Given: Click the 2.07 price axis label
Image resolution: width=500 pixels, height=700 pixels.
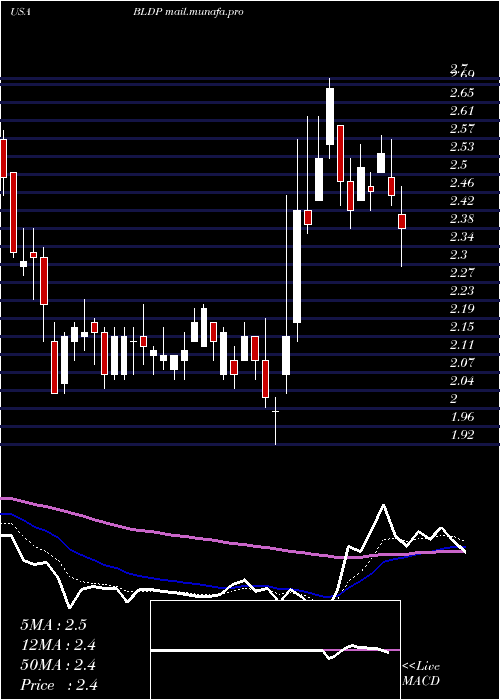Looking at the screenshot, I should tap(462, 362).
